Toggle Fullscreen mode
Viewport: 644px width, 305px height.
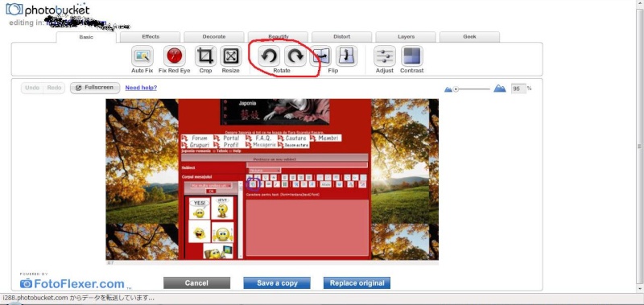(95, 88)
